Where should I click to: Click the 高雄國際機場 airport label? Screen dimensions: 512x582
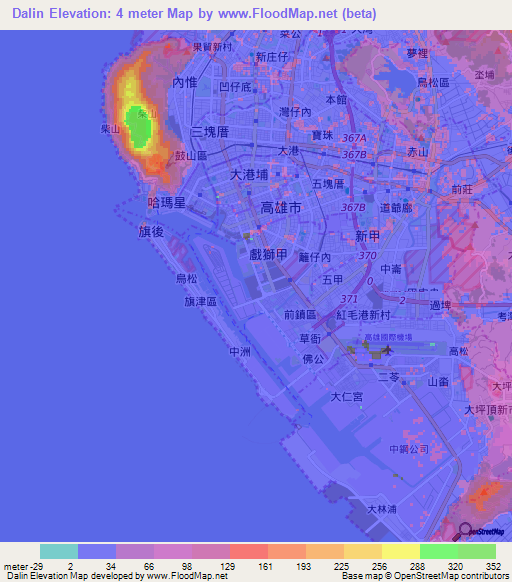coord(388,337)
